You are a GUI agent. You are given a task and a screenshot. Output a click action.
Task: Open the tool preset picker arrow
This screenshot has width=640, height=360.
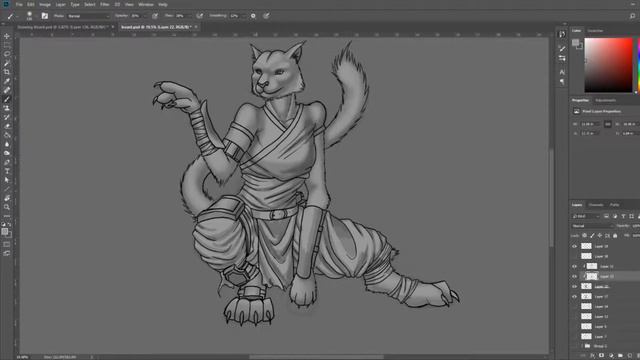17,16
